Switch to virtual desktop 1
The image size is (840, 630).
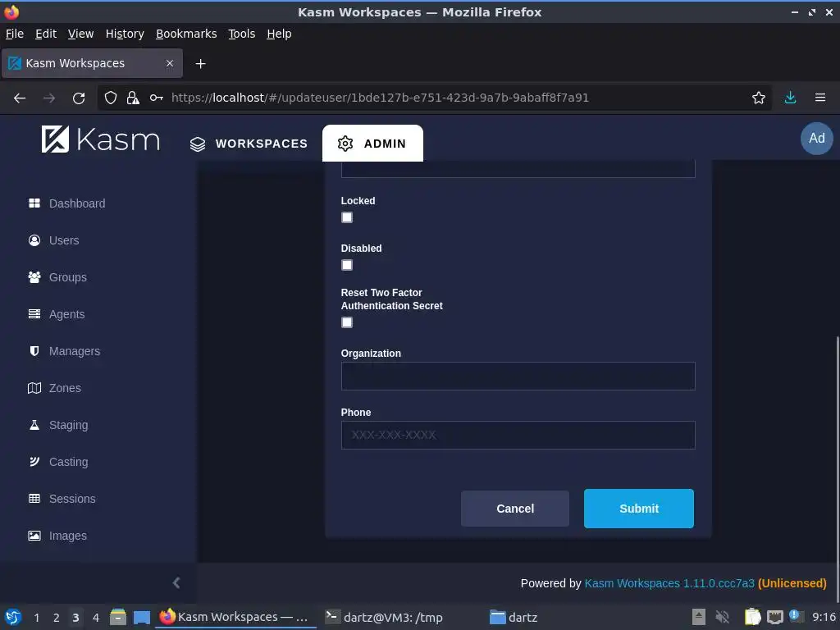36,618
